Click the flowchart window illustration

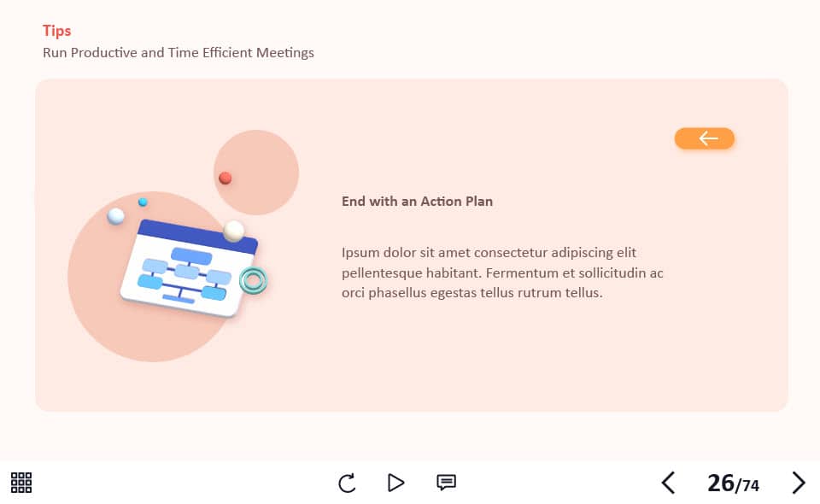[190, 268]
